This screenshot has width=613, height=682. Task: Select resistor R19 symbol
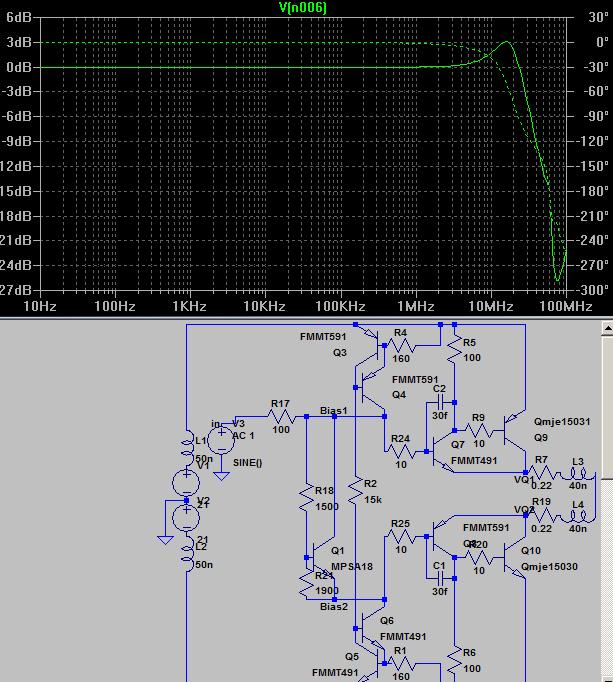543,515
